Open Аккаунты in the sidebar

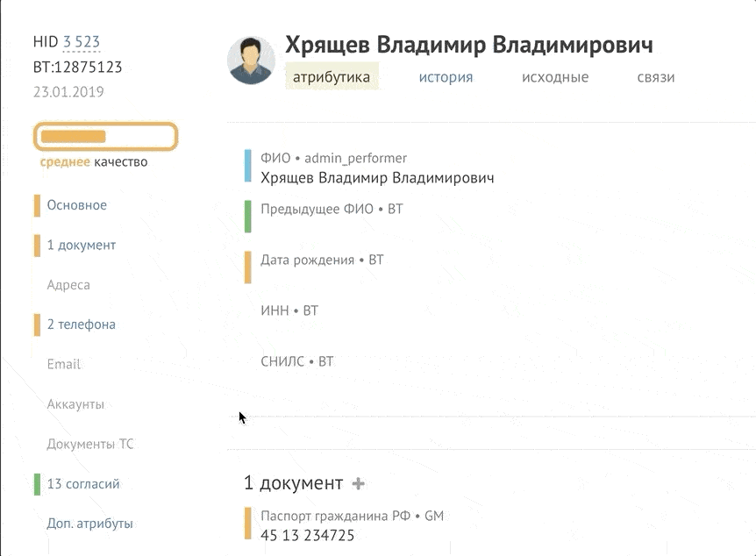pos(75,404)
